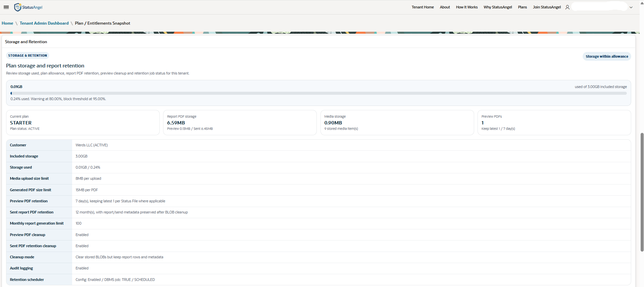Click the 'Werds LLC (ACTIVE)' customer value
Viewport: 644px width, 287px height.
click(x=92, y=145)
